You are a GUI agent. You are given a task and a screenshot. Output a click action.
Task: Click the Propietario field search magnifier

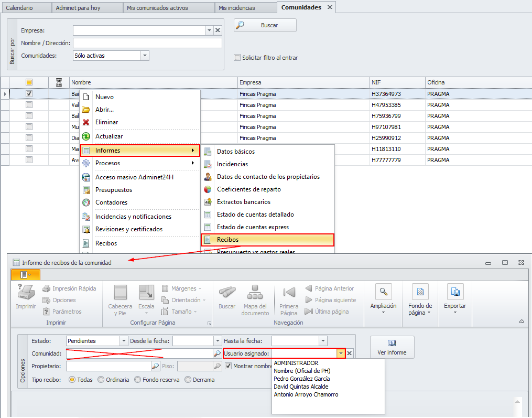155,366
